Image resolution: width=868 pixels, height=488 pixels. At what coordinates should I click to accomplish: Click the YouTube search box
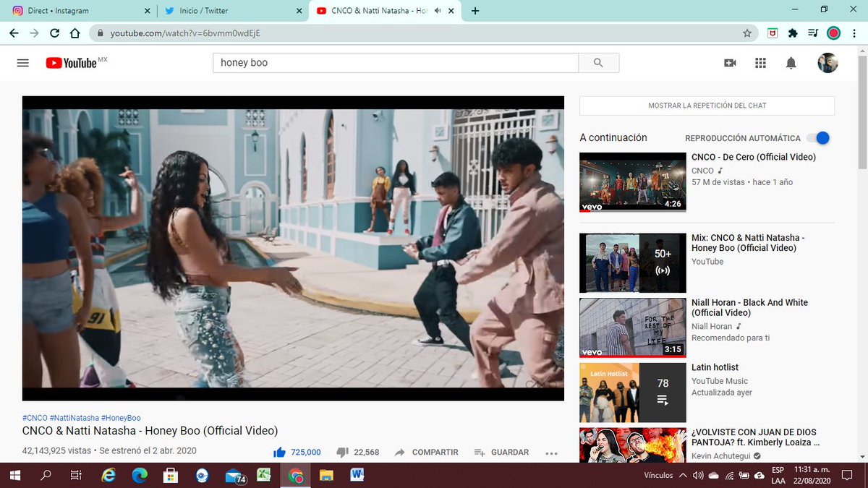tap(395, 63)
